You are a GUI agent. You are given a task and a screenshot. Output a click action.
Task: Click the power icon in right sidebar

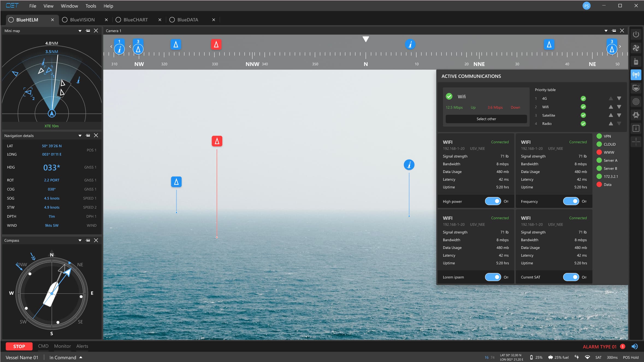coord(636,34)
